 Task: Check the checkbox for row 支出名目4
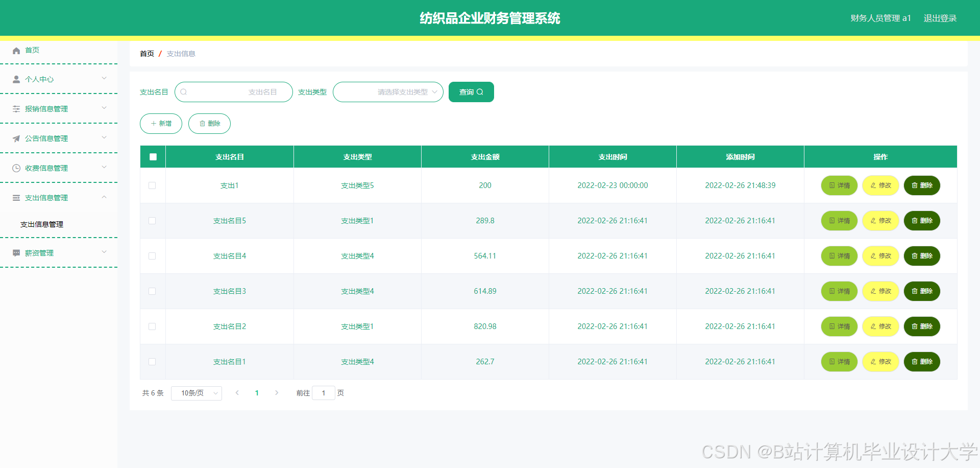152,256
